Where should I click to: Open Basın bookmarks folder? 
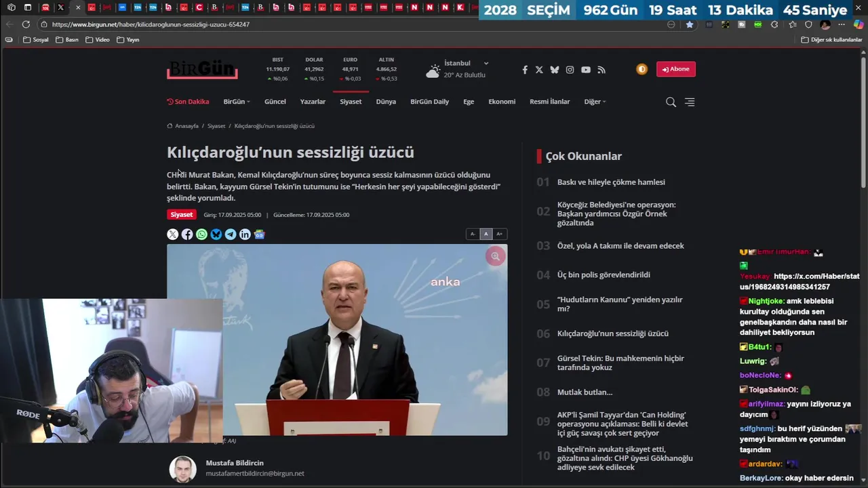point(67,40)
